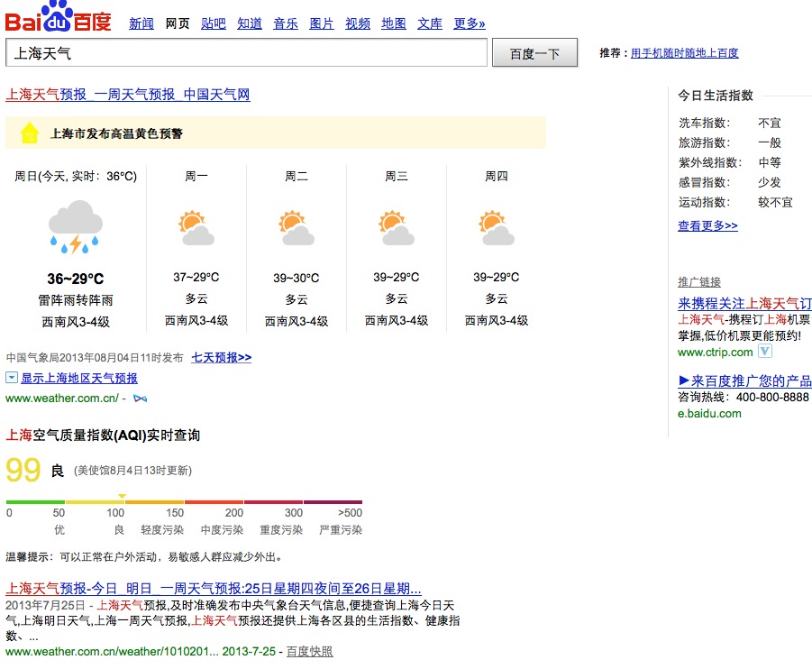The image size is (812, 669).
Task: Open the 来携程关注上海天气 ad link
Action: 744,303
